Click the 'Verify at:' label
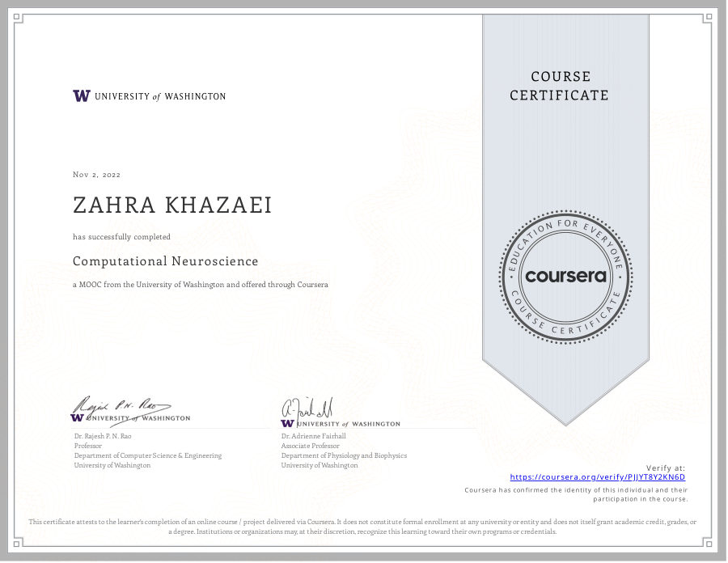Image resolution: width=728 pixels, height=563 pixels. pyautogui.click(x=666, y=468)
